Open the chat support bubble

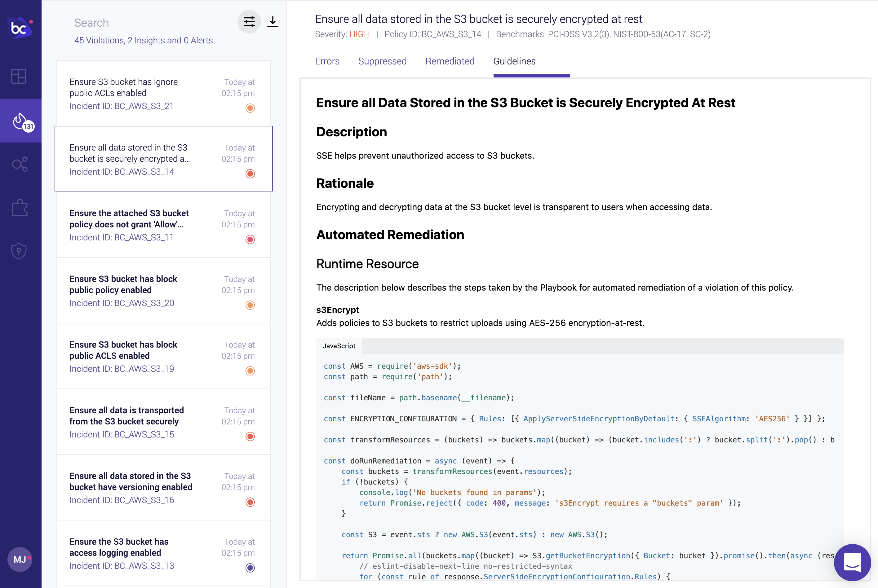tap(853, 562)
